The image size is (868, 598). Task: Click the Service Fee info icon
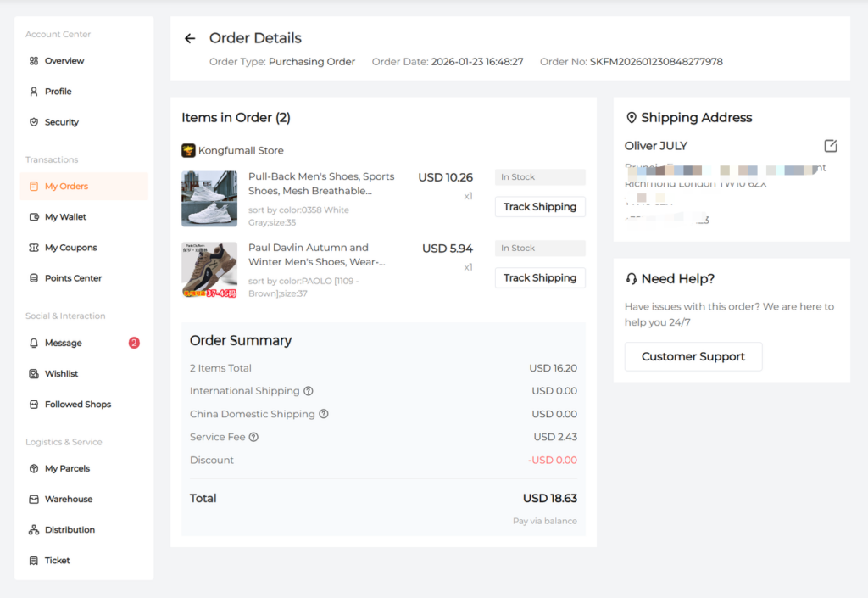[253, 437]
